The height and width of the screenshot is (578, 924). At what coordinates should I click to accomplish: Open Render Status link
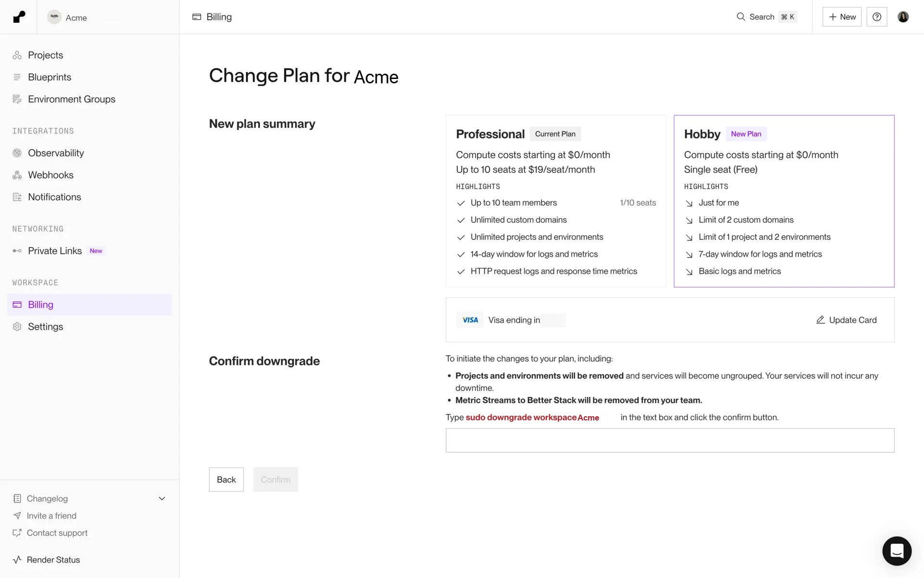tap(53, 560)
